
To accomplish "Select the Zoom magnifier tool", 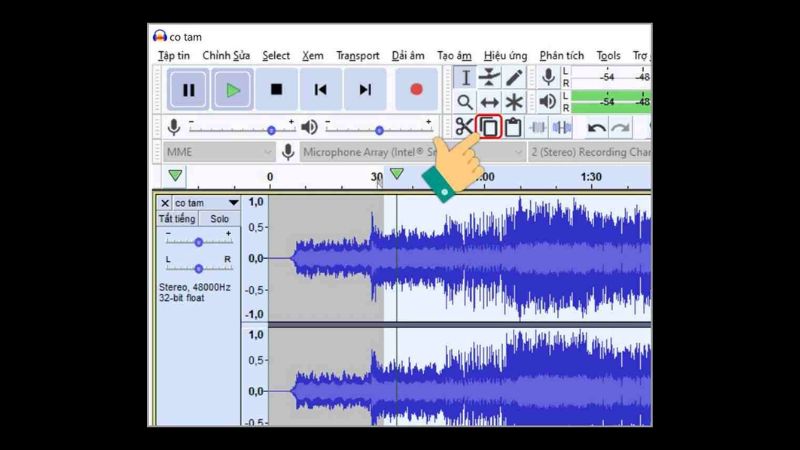I will [x=465, y=102].
